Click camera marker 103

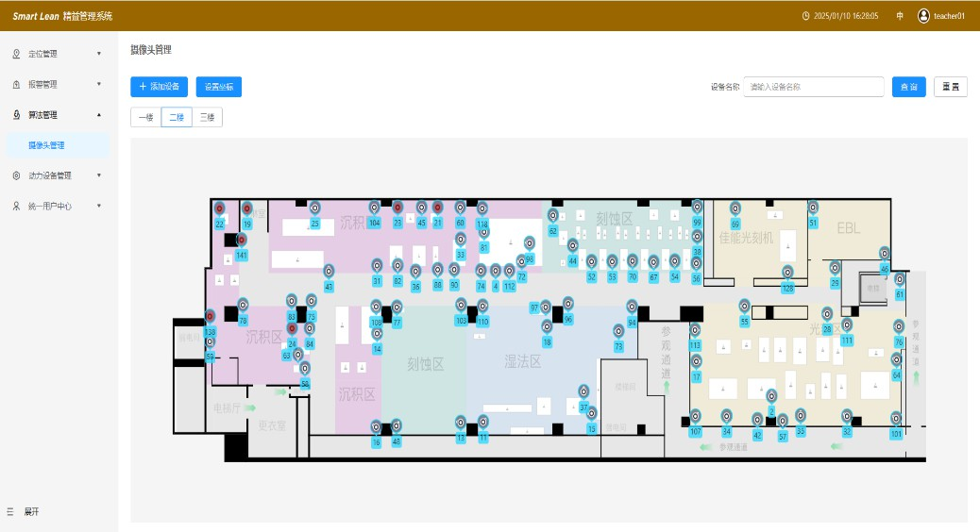tap(461, 306)
